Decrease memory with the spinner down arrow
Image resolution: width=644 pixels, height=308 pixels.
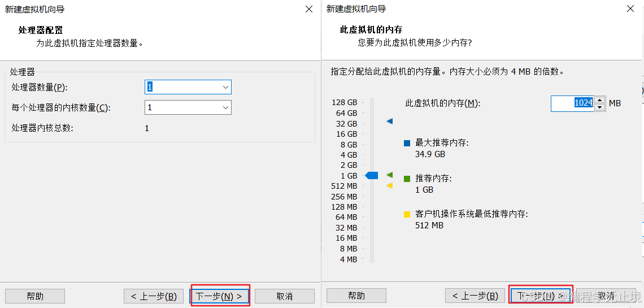(600, 107)
